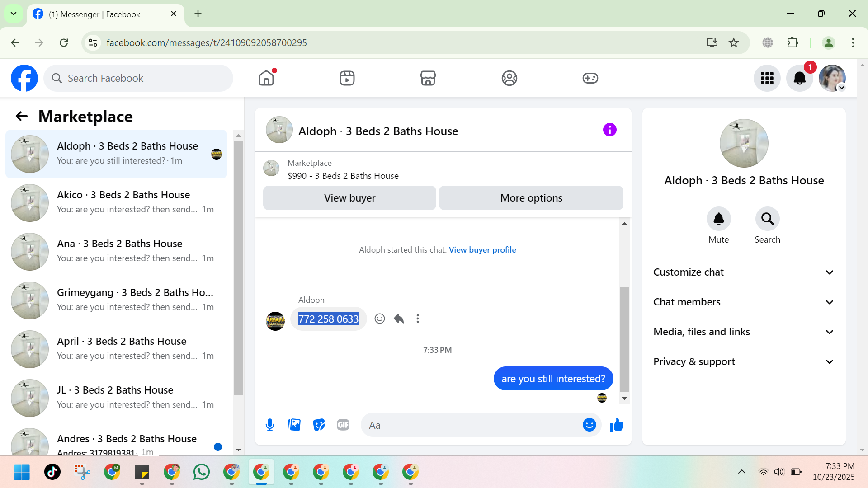868x488 pixels.
Task: Click the chat messages scrollbar
Action: (x=624, y=339)
